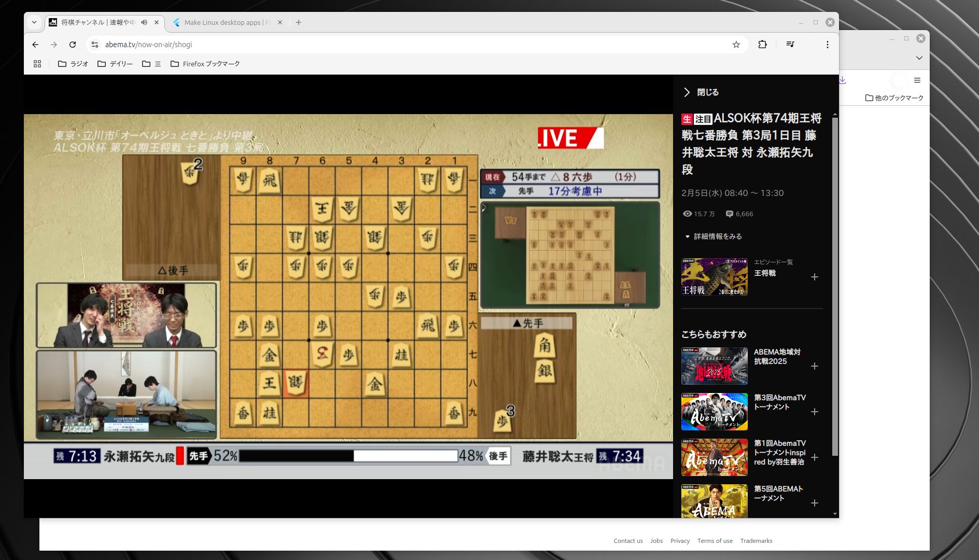Mute the shogi tab via speaker icon
This screenshot has width=979, height=560.
(x=144, y=22)
